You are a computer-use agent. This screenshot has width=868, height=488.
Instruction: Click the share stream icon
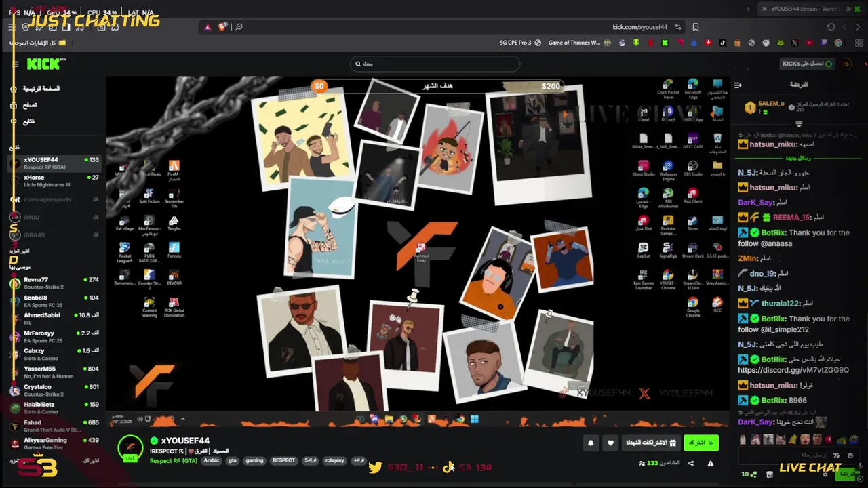(690, 464)
